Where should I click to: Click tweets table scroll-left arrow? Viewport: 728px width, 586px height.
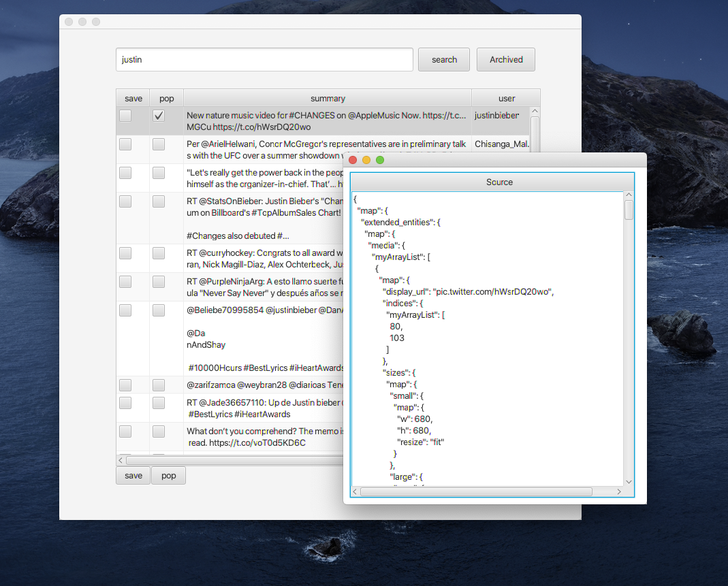[121, 460]
